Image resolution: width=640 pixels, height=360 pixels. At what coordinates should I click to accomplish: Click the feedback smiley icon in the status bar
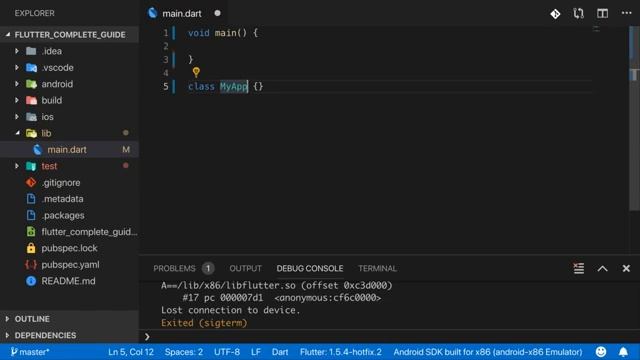(601, 352)
